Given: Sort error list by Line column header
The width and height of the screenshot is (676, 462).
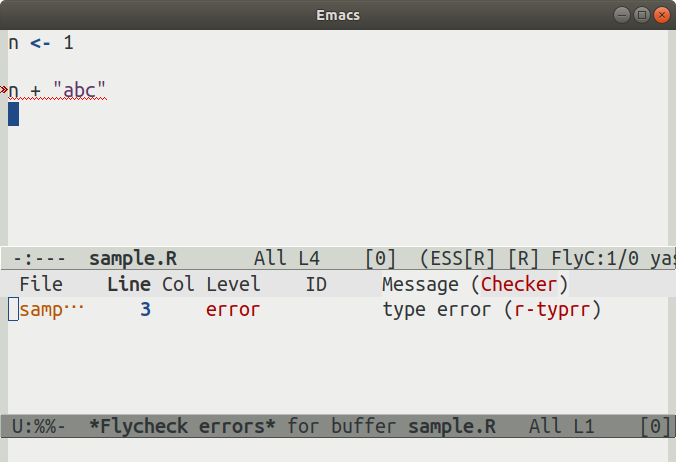Looking at the screenshot, I should 128,284.
